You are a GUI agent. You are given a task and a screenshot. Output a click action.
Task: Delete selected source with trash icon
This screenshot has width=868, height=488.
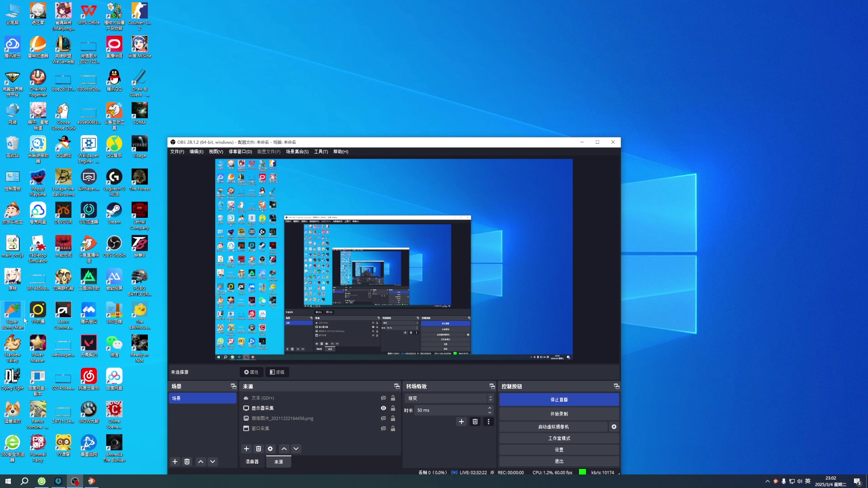click(x=259, y=449)
